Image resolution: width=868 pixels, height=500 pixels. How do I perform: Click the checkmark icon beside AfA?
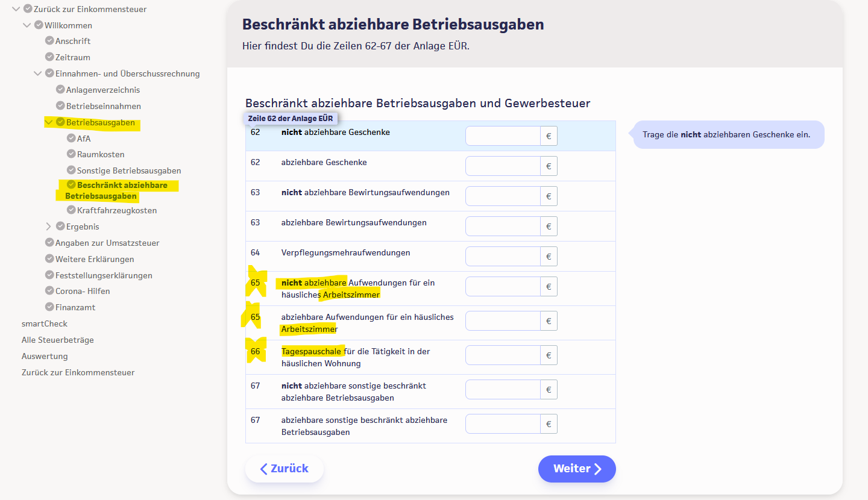point(71,139)
